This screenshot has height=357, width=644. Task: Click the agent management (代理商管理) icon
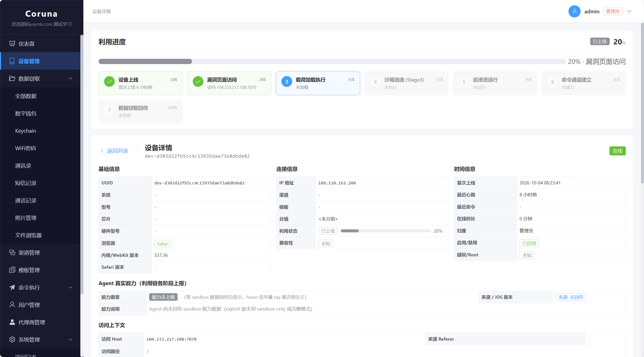pyautogui.click(x=12, y=322)
